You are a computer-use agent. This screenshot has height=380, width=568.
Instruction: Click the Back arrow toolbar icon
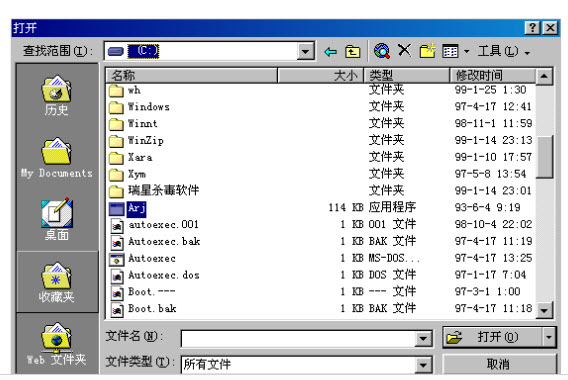[x=330, y=52]
